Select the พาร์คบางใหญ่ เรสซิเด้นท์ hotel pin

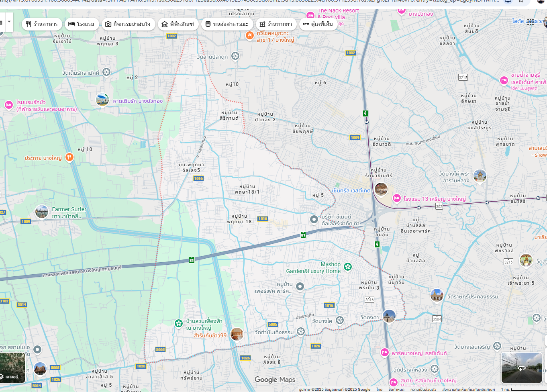coord(385,352)
